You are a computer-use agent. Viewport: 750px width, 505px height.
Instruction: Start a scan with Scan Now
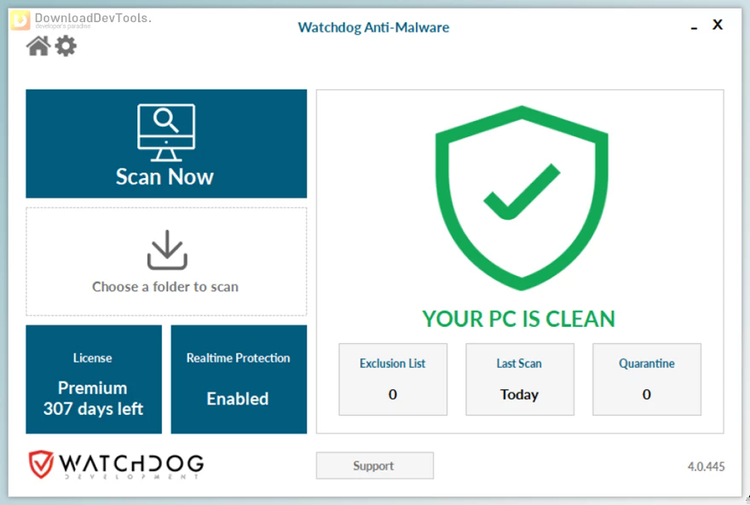166,143
